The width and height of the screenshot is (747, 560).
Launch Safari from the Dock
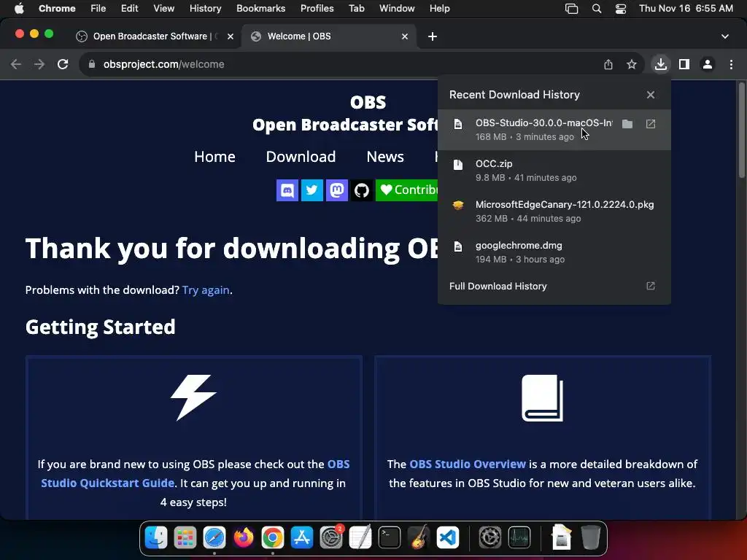click(214, 538)
